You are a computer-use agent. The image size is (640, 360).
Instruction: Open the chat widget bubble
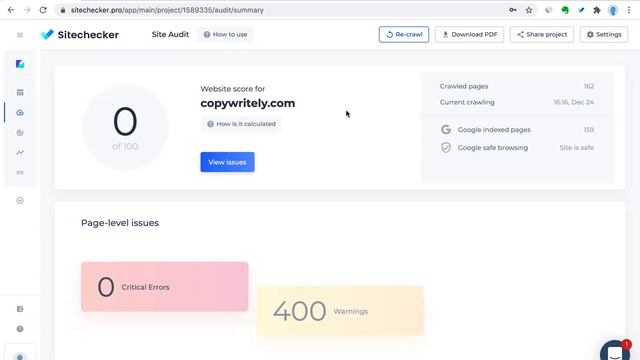616,351
